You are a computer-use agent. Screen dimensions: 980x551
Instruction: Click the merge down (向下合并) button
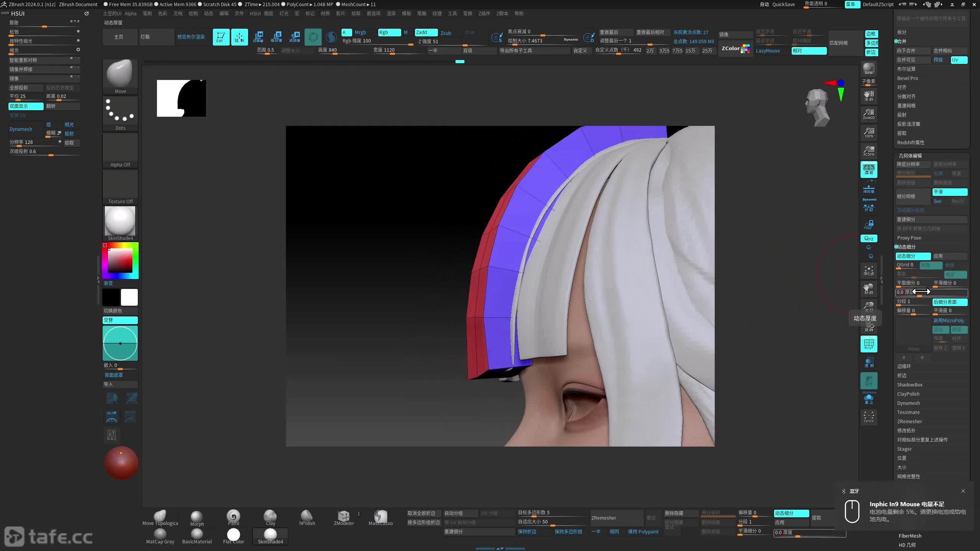[913, 51]
